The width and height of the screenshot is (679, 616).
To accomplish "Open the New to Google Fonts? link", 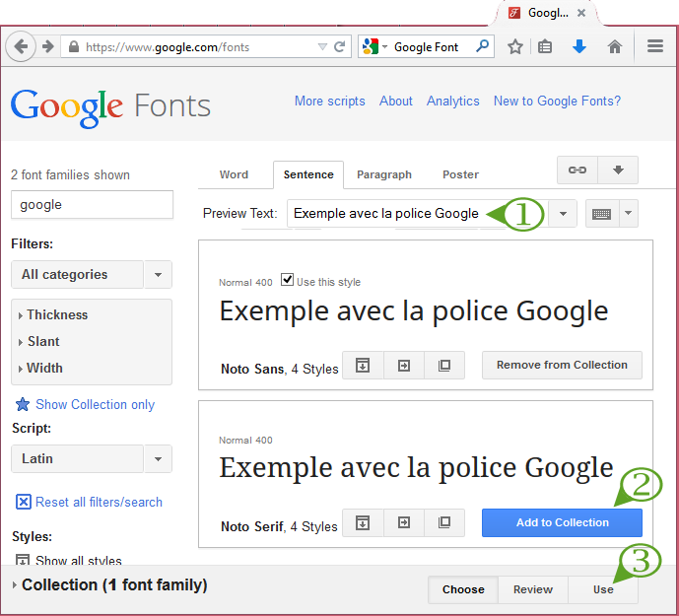I will point(557,101).
